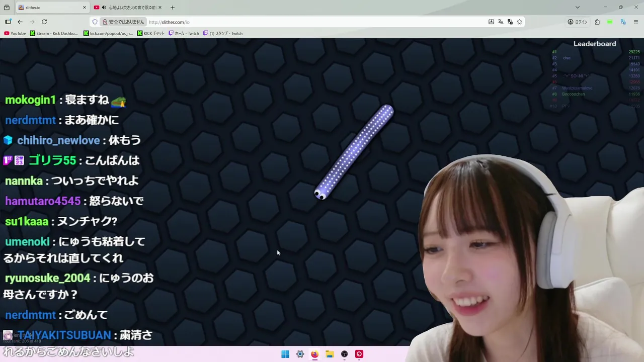Click the 1st badge next to ゴリラ55
This screenshot has width=644, height=362.
(x=8, y=160)
